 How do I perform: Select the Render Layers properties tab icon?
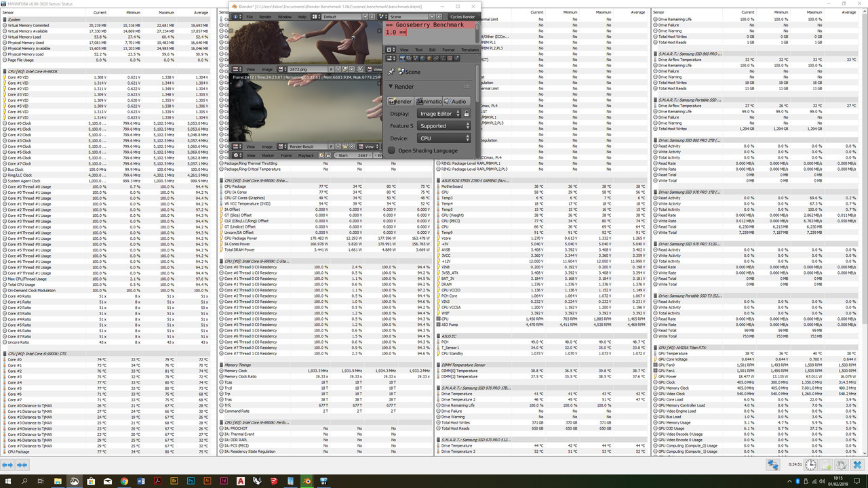point(409,58)
